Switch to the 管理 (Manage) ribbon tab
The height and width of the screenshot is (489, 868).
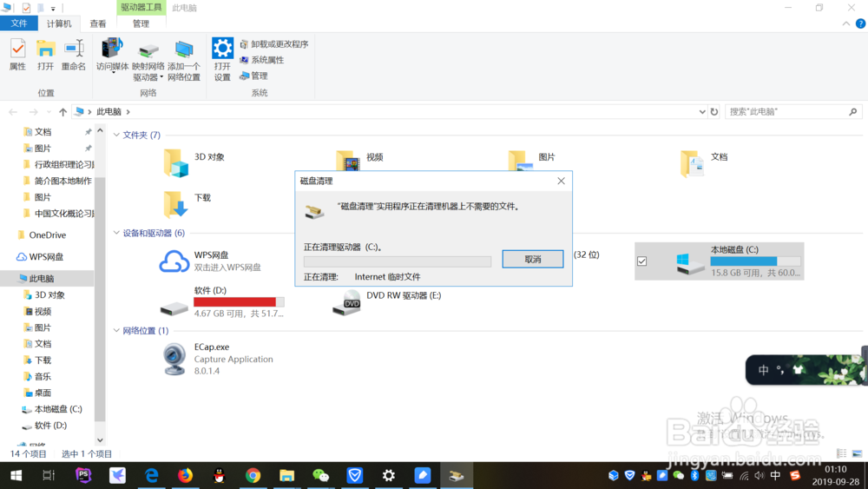tap(141, 23)
